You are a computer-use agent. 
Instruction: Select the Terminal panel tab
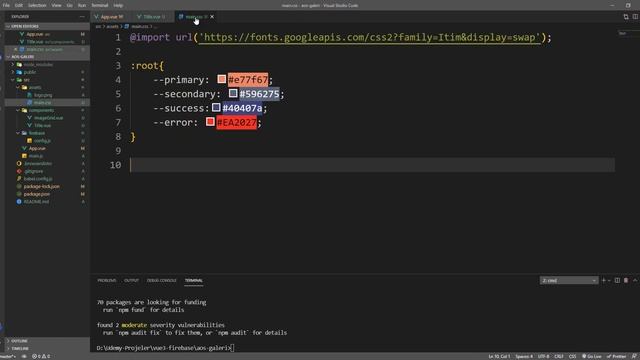point(193,281)
